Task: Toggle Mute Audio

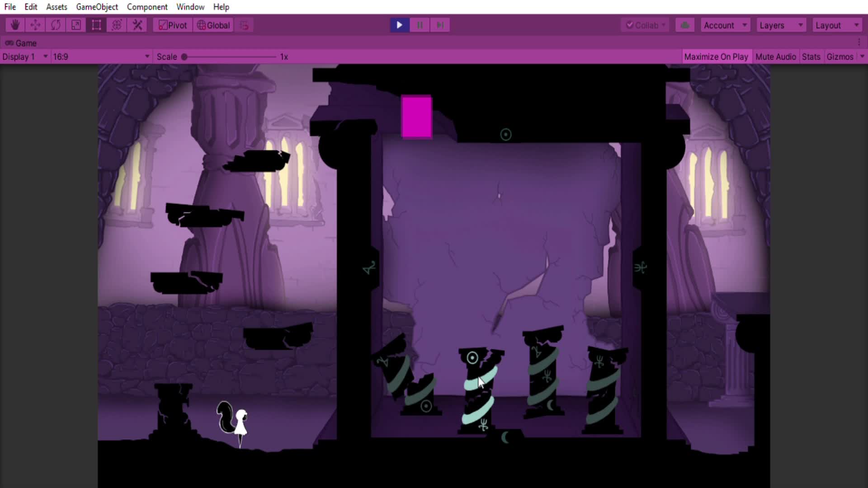Action: [775, 57]
